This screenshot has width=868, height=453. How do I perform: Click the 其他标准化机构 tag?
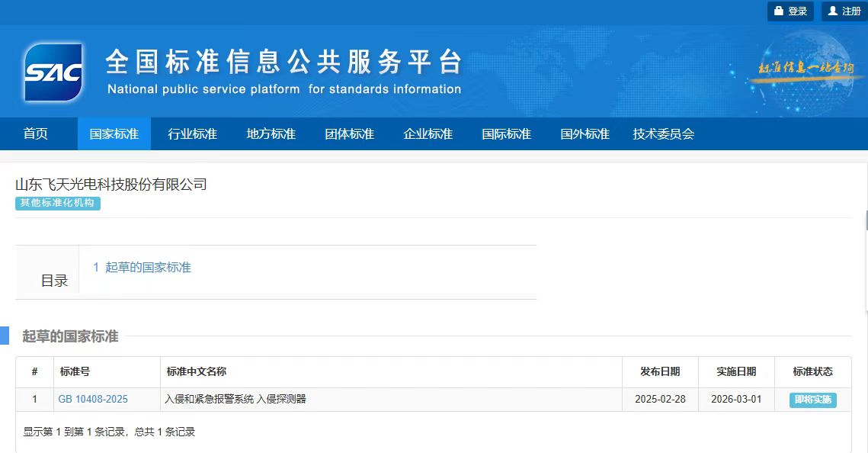[58, 203]
